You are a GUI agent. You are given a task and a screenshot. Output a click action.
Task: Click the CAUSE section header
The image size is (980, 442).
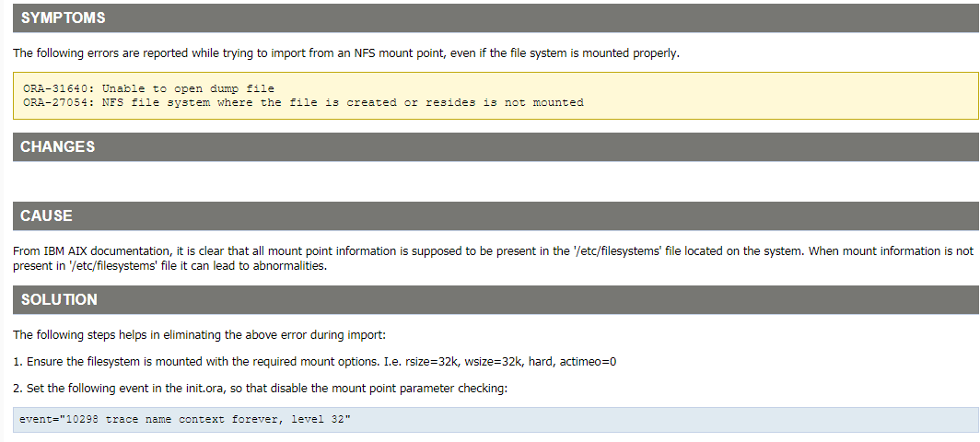click(46, 215)
